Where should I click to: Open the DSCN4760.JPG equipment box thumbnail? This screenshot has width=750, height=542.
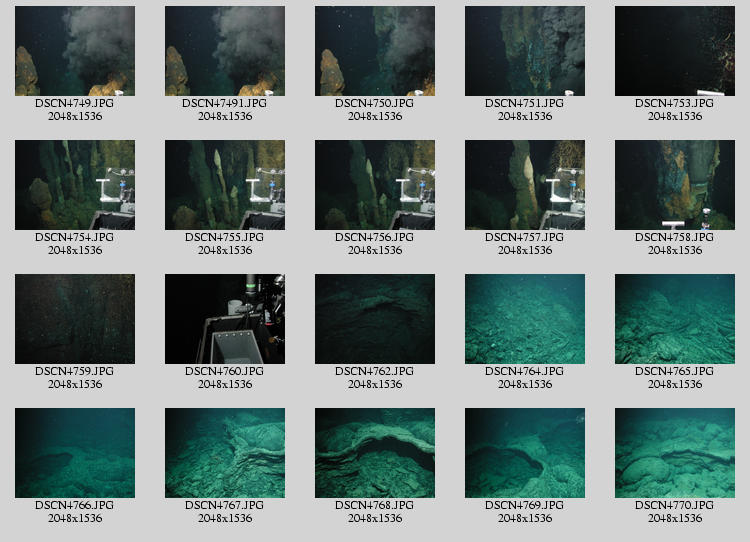click(225, 319)
